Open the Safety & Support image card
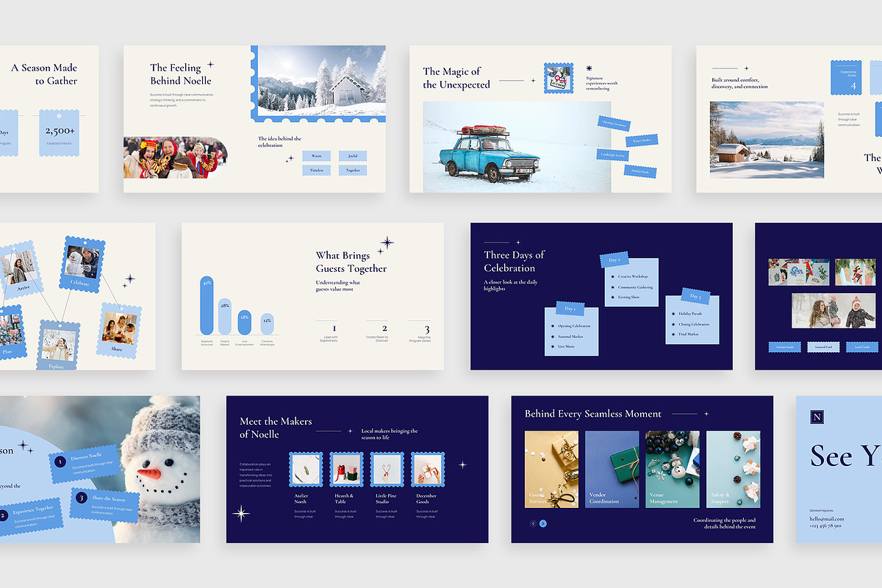Image resolution: width=882 pixels, height=588 pixels. click(733, 469)
